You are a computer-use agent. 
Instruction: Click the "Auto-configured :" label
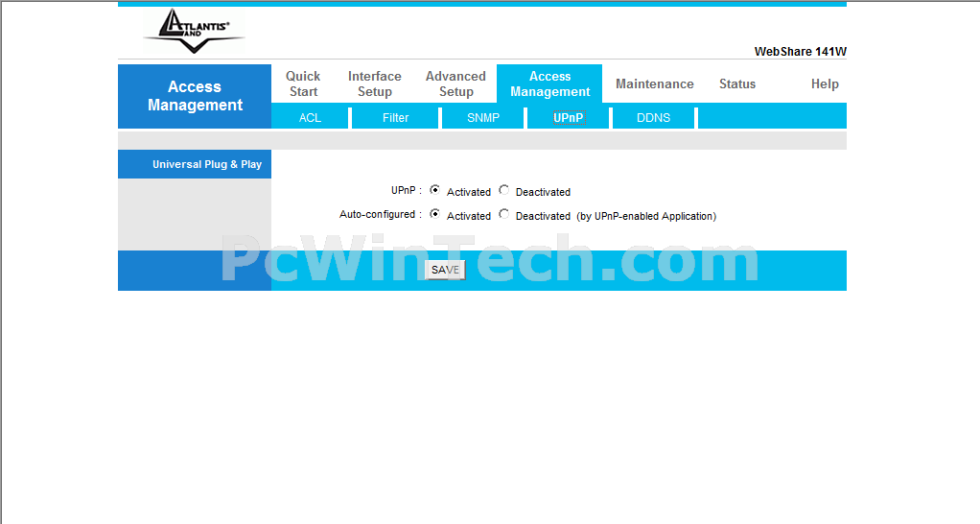(x=380, y=214)
